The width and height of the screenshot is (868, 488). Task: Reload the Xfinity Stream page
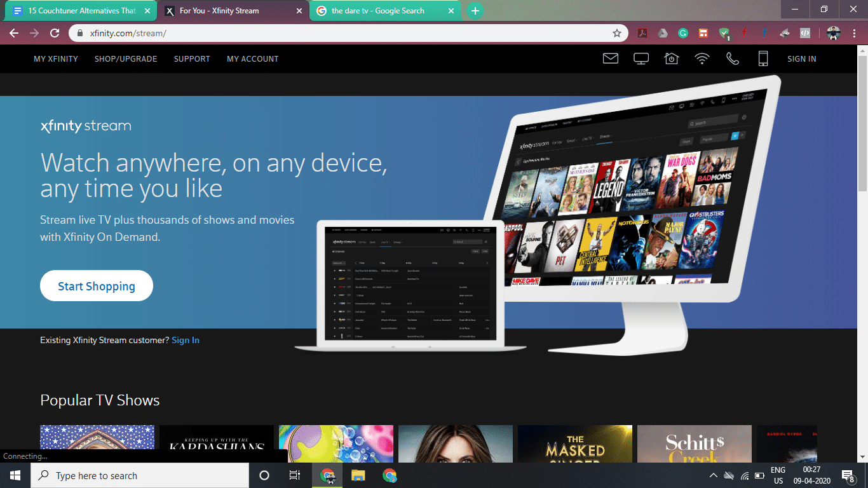point(55,33)
